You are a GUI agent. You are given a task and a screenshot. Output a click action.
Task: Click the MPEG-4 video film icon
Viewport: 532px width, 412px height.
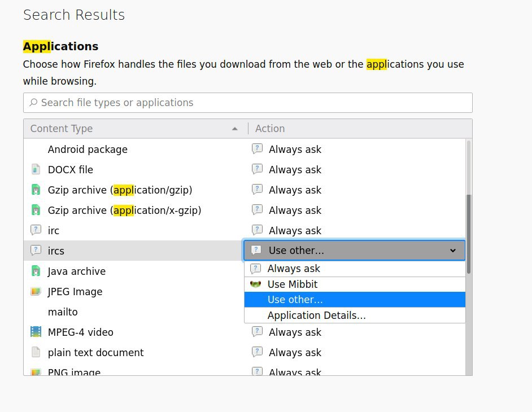[36, 332]
